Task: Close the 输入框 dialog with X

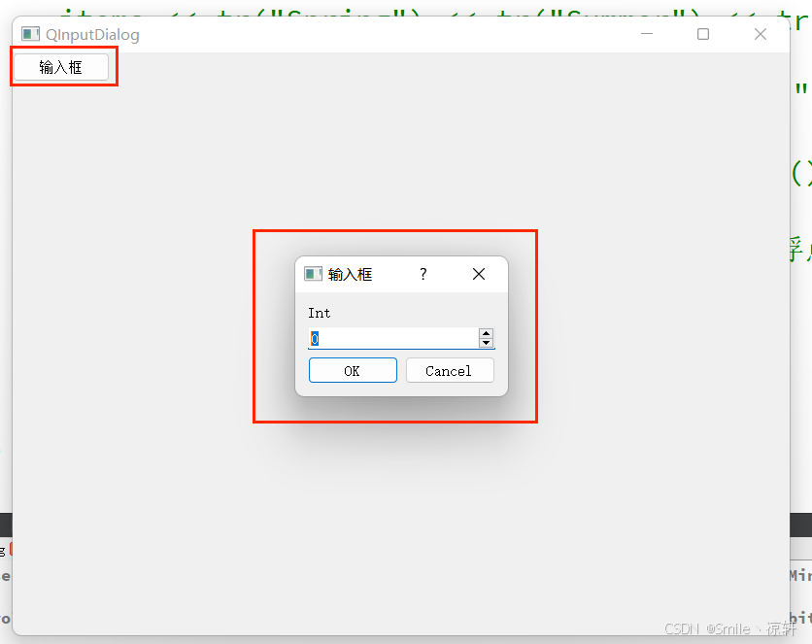Action: [x=479, y=274]
